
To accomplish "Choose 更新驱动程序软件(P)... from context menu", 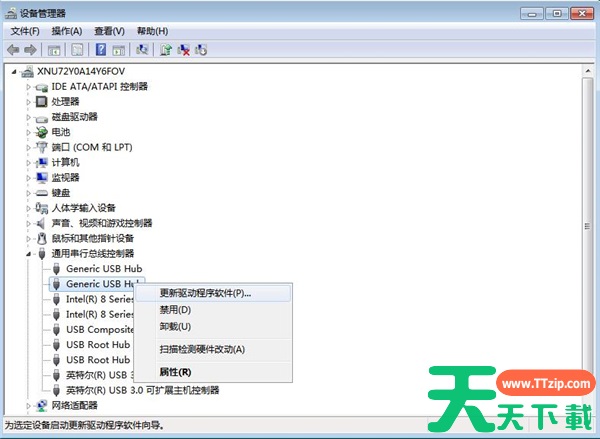I will 214,294.
